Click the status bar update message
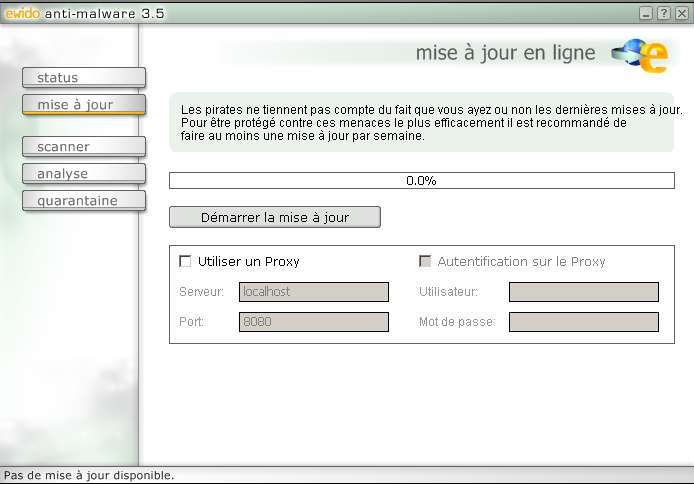The height and width of the screenshot is (484, 694). point(89,476)
